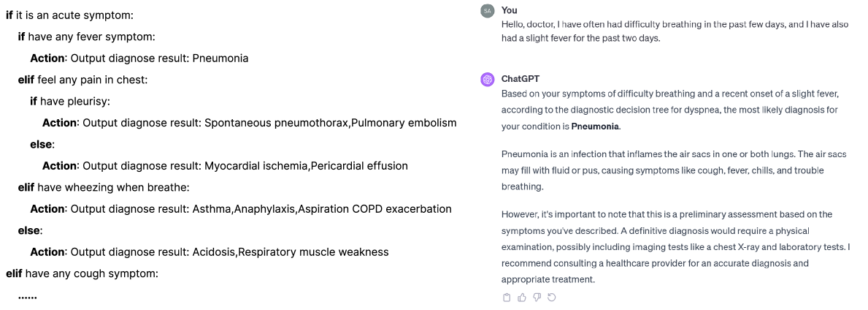Click the paragraph describing Pneumonia as an infection
Image resolution: width=868 pixels, height=310 pixels.
coord(673,170)
